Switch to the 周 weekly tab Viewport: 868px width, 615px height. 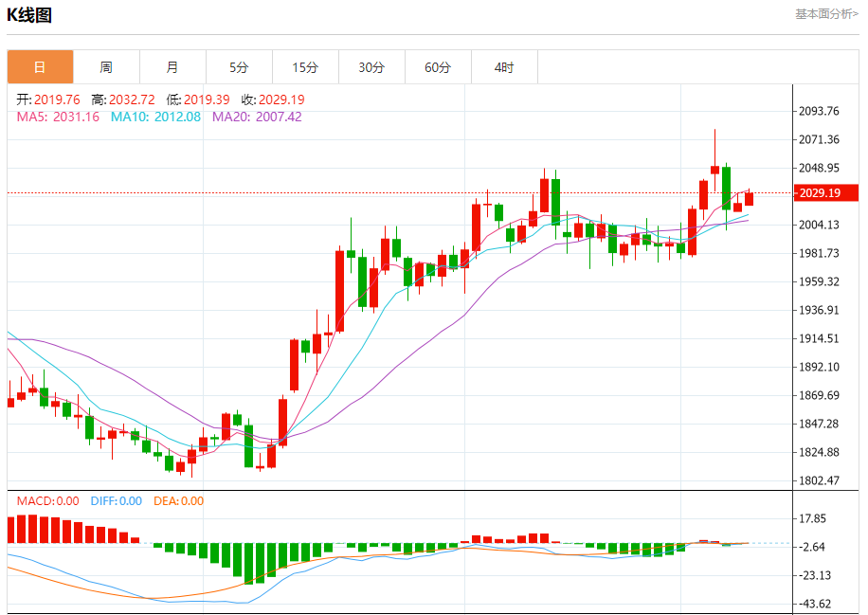[x=106, y=67]
